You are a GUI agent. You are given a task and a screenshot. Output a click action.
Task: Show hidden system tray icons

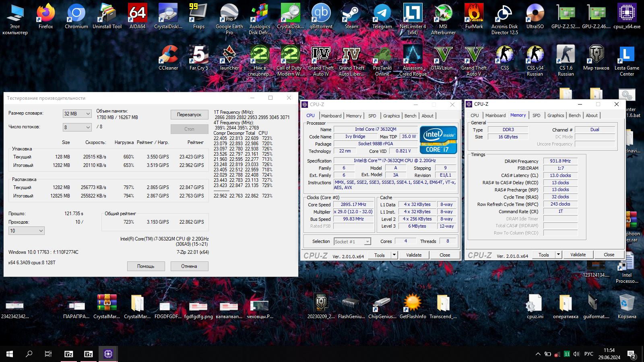538,354
